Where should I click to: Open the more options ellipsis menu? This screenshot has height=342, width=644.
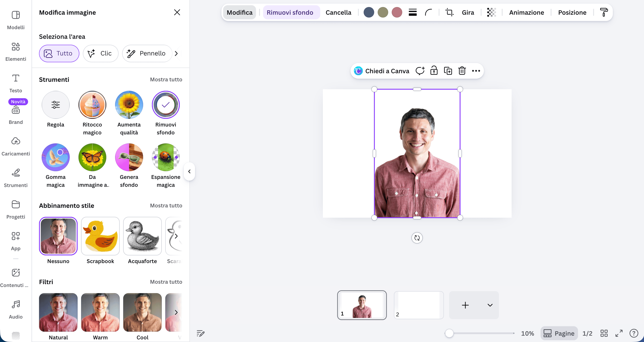tap(476, 71)
